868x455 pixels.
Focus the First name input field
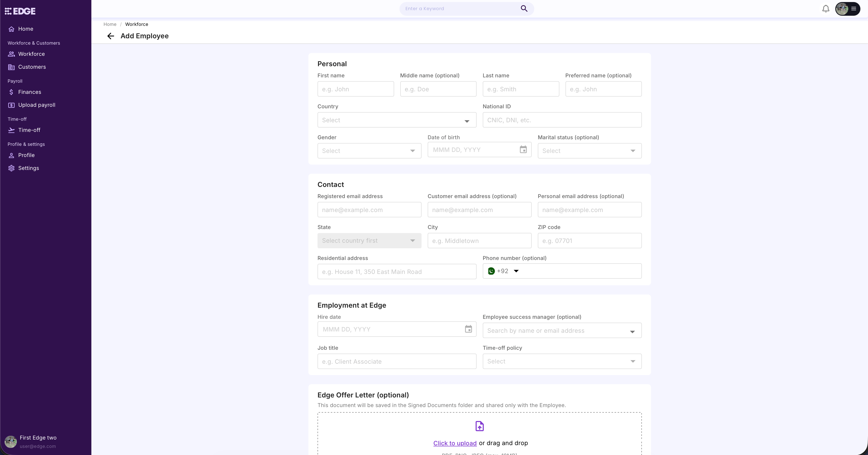pos(355,89)
